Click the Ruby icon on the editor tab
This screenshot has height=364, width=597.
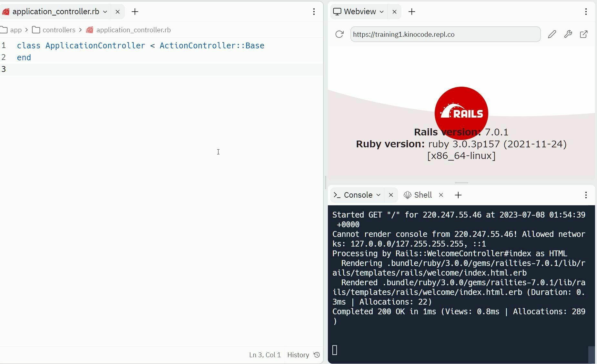(5, 12)
